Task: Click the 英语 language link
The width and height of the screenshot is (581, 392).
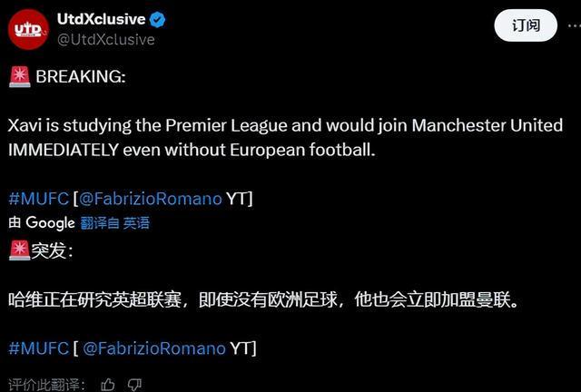Action: pyautogui.click(x=136, y=223)
